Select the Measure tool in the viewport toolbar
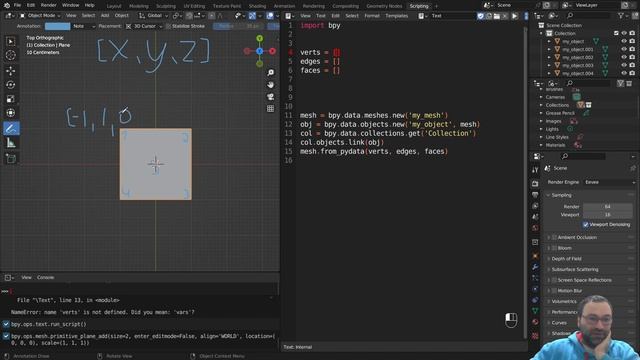The width and height of the screenshot is (640, 360). point(11,143)
